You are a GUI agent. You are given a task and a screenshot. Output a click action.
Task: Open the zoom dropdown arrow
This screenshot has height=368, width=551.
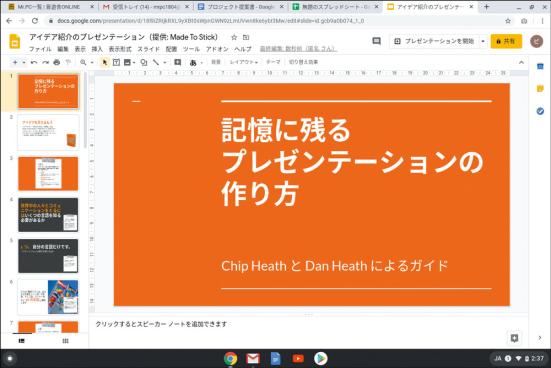(x=92, y=63)
